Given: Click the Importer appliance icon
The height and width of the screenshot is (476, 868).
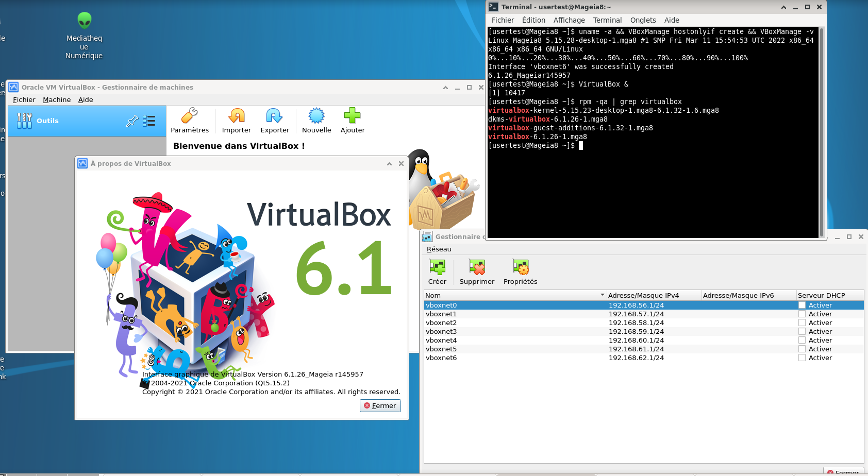Looking at the screenshot, I should coord(237,121).
